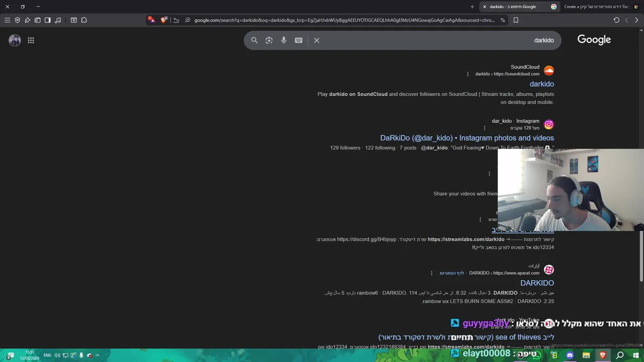Screen dimensions: 644x362
Task: Reload the page
Action: (x=616, y=20)
